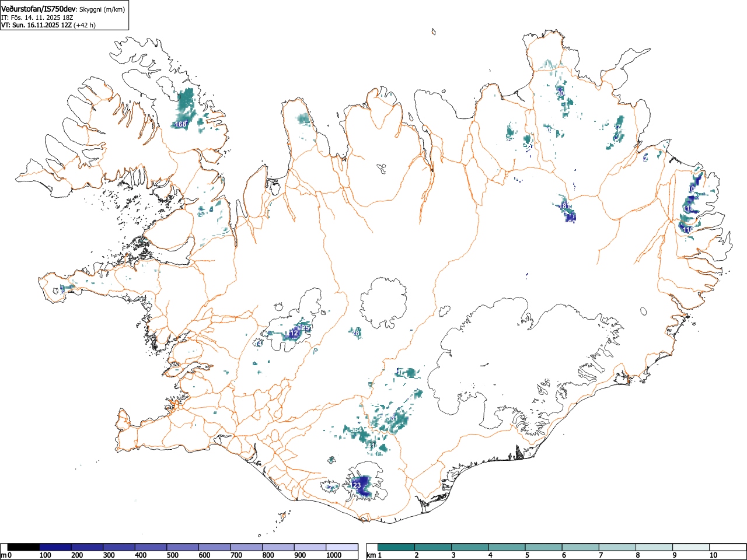Click the valid time VT: Sun. 16.11.2025 12Z

click(37, 25)
